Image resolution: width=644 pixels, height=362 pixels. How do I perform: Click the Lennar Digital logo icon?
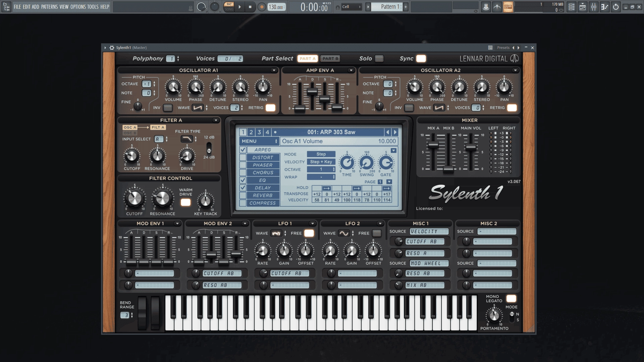[514, 59]
